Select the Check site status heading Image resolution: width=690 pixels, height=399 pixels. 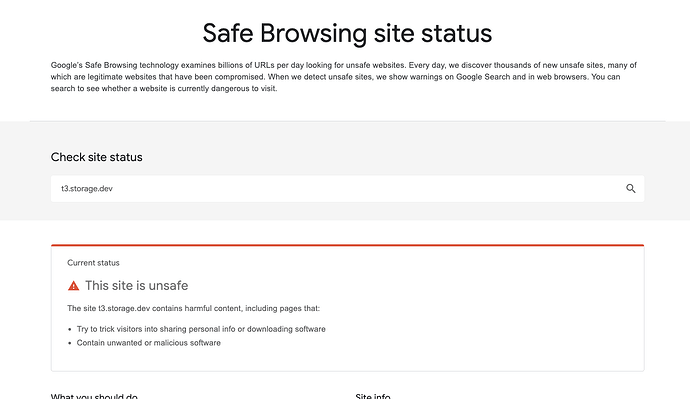[96, 157]
